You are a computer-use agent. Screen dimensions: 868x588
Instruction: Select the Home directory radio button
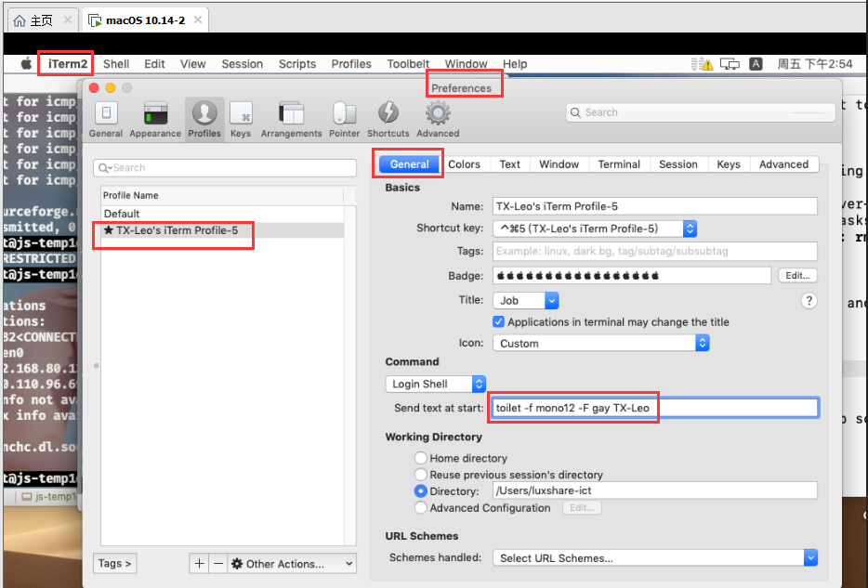[421, 458]
